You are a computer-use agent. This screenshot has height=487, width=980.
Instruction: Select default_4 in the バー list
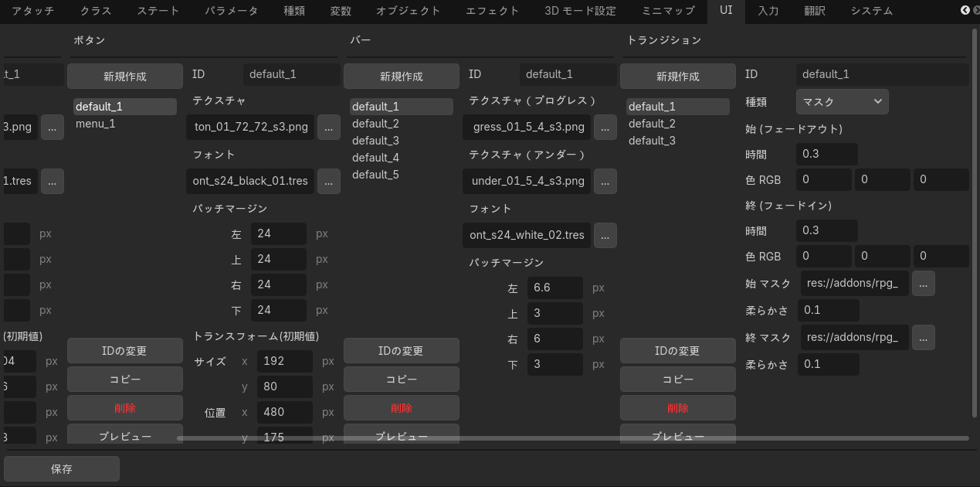[x=402, y=158]
